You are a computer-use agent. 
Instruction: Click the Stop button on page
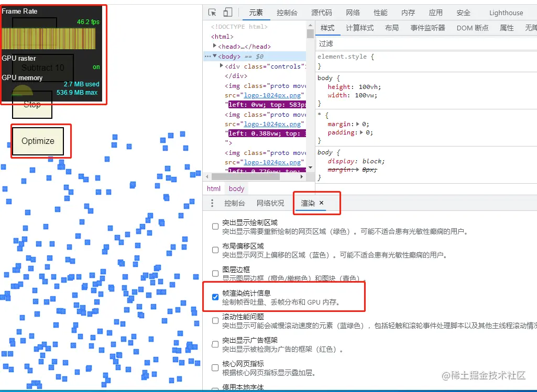click(32, 105)
